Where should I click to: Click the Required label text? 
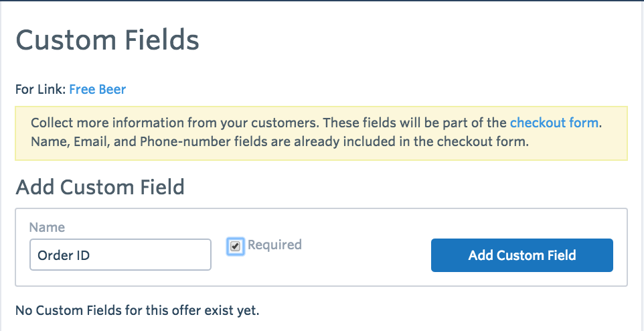tap(274, 245)
